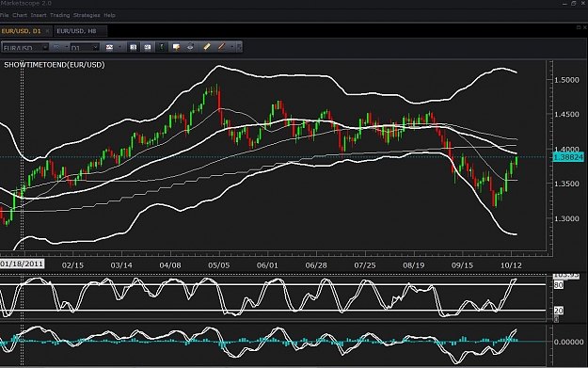Click the 01/18/2011 date label
This screenshot has height=368, width=588.
(22, 264)
